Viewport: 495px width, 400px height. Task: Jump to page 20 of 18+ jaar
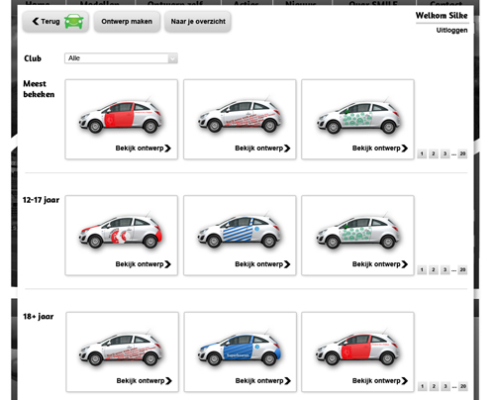pyautogui.click(x=463, y=387)
